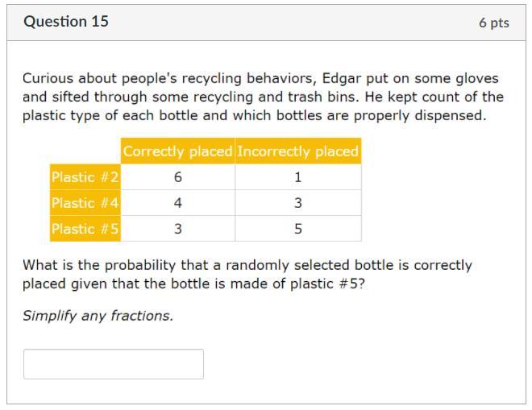Screen dimensions: 532x410
Task: Click Plastic #5 correctly placed cell showing 3
Action: pyautogui.click(x=177, y=229)
